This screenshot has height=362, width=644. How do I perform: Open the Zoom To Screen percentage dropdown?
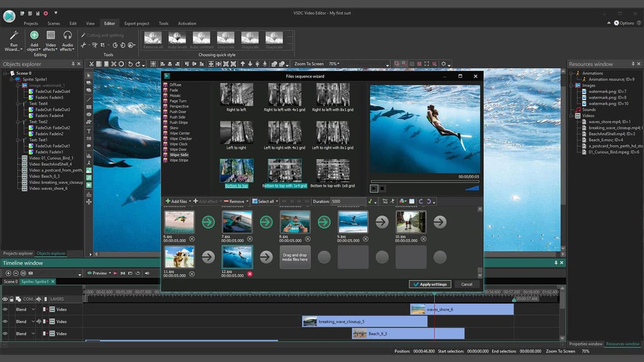click(335, 64)
